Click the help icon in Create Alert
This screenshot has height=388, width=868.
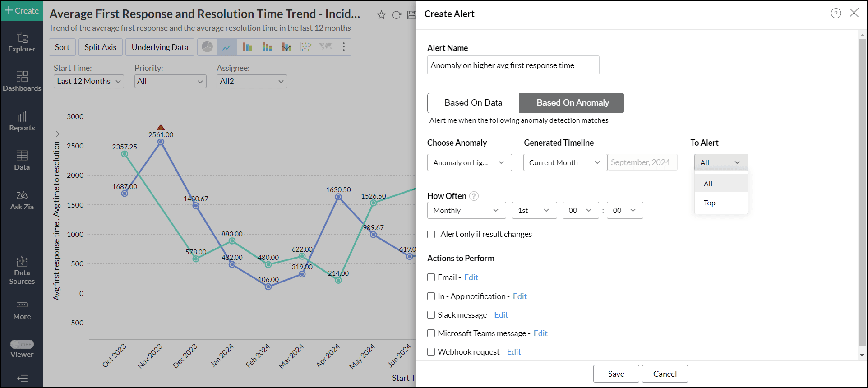pyautogui.click(x=836, y=14)
